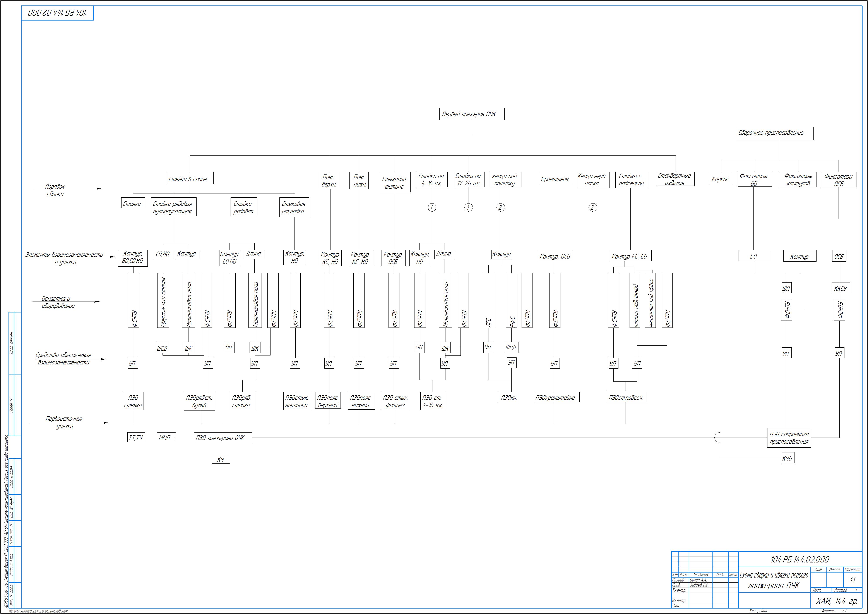
Task: Select the 'ККСУ' box
Action: tap(840, 288)
